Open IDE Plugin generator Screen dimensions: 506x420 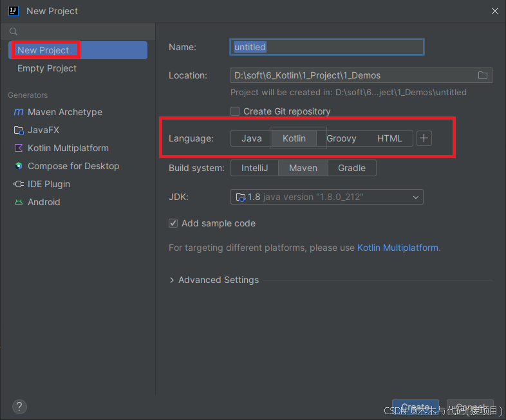(78, 184)
